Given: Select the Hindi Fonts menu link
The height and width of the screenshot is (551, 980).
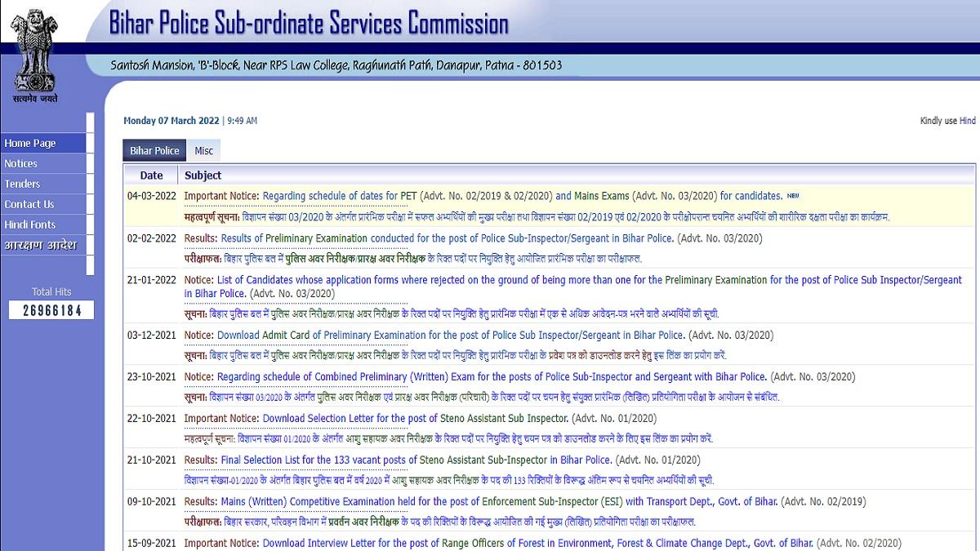Looking at the screenshot, I should pos(30,225).
